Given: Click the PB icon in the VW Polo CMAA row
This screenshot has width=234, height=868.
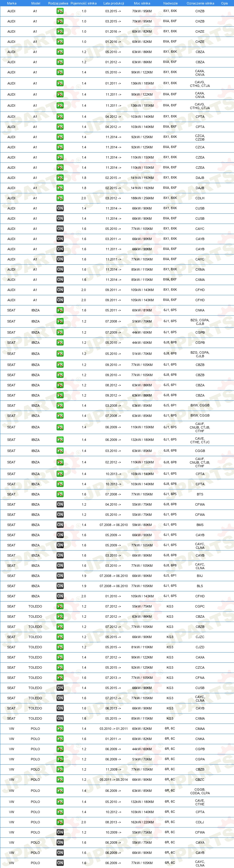Looking at the screenshot, I should coord(60,729).
